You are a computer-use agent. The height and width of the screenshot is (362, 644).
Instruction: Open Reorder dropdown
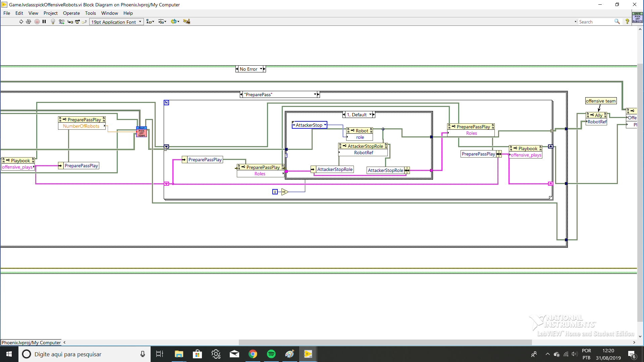[x=175, y=22]
